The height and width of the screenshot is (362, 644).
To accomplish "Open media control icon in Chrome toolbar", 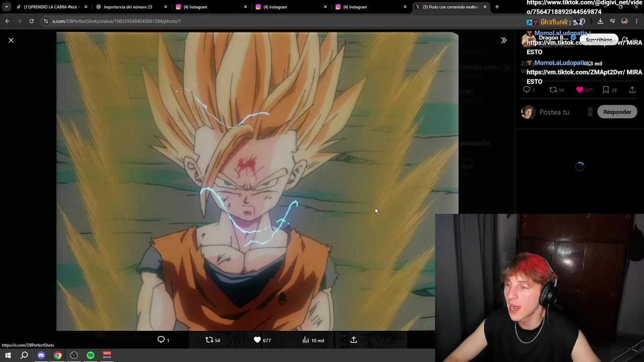I will (x=612, y=21).
